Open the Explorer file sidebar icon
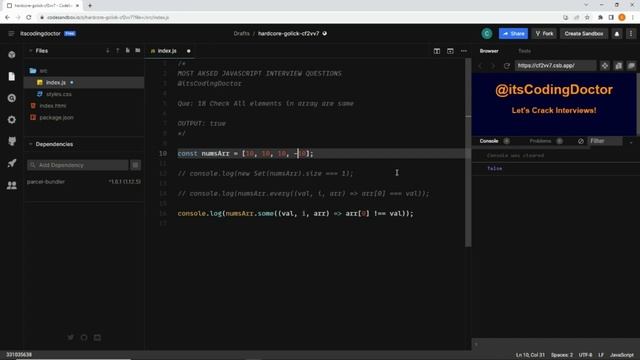Viewport: 640px width, 360px height. [x=12, y=76]
